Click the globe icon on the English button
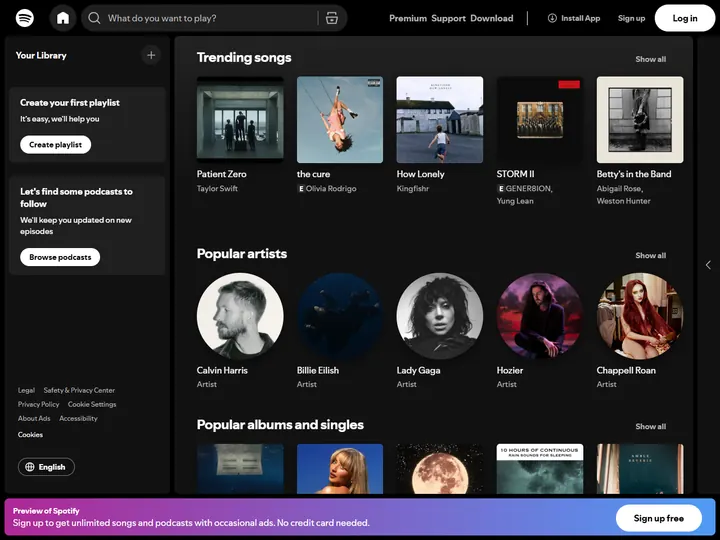Viewport: 720px width, 540px height. tap(30, 467)
